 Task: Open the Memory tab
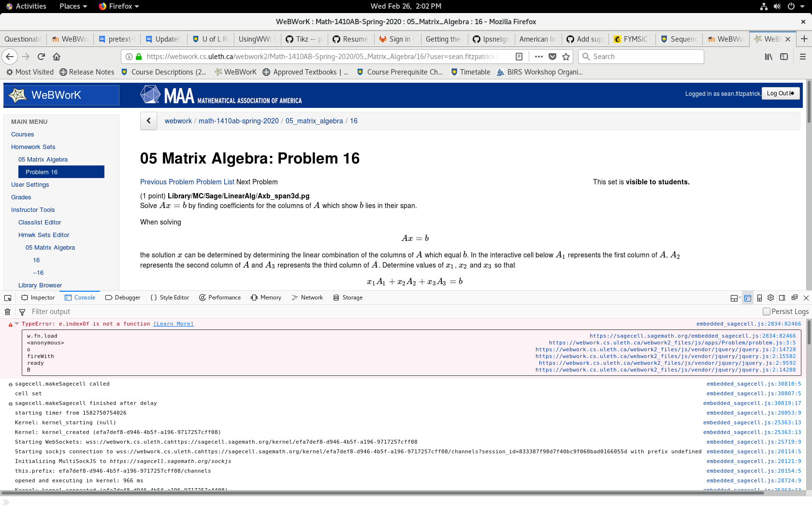tap(266, 298)
